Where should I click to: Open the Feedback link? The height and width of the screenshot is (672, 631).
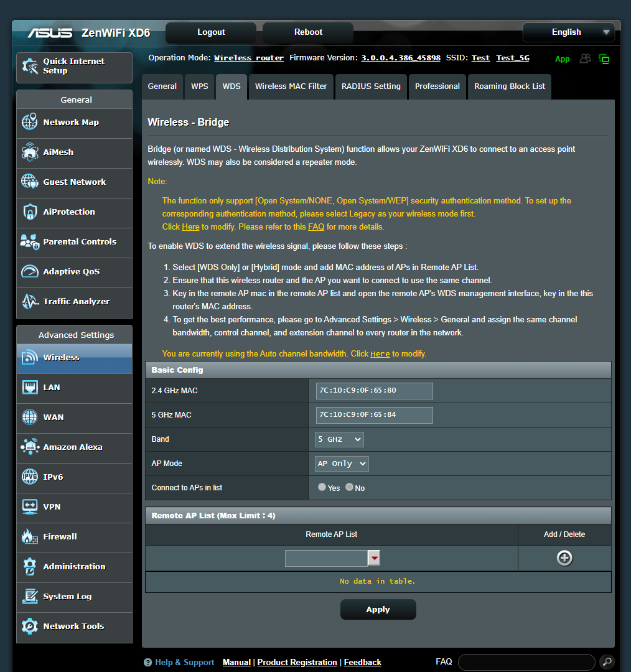tap(362, 662)
